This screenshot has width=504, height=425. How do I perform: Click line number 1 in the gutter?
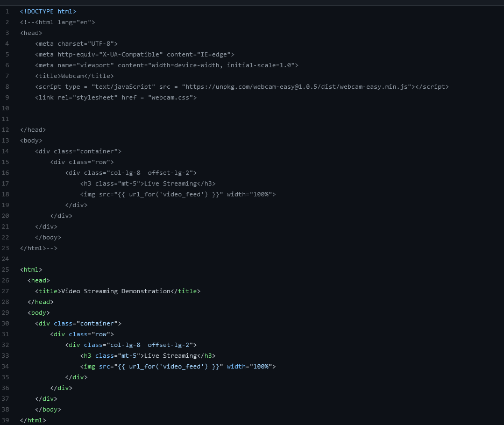(x=7, y=12)
